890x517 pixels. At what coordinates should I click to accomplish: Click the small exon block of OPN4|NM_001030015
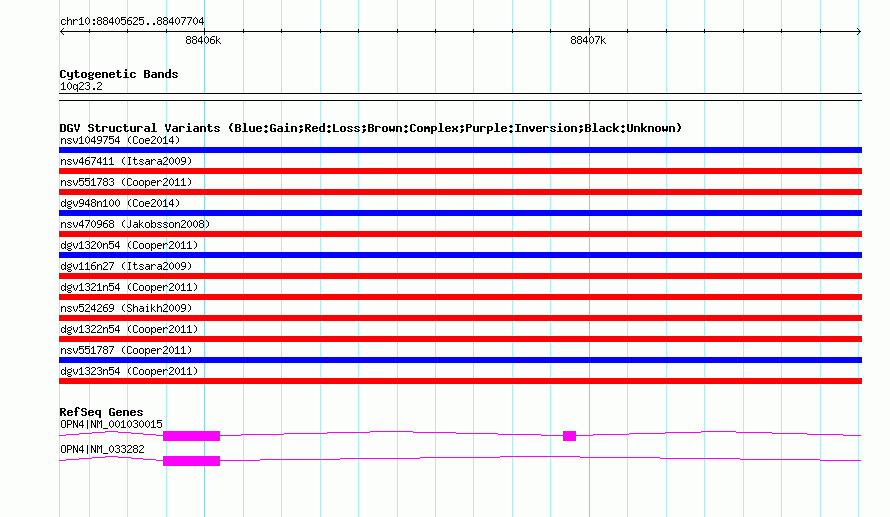[x=569, y=436]
